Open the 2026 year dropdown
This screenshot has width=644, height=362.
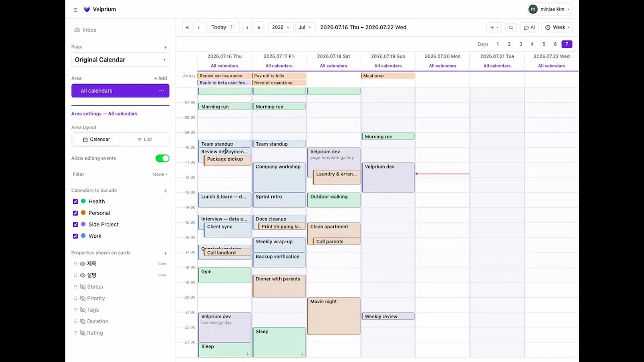(281, 27)
